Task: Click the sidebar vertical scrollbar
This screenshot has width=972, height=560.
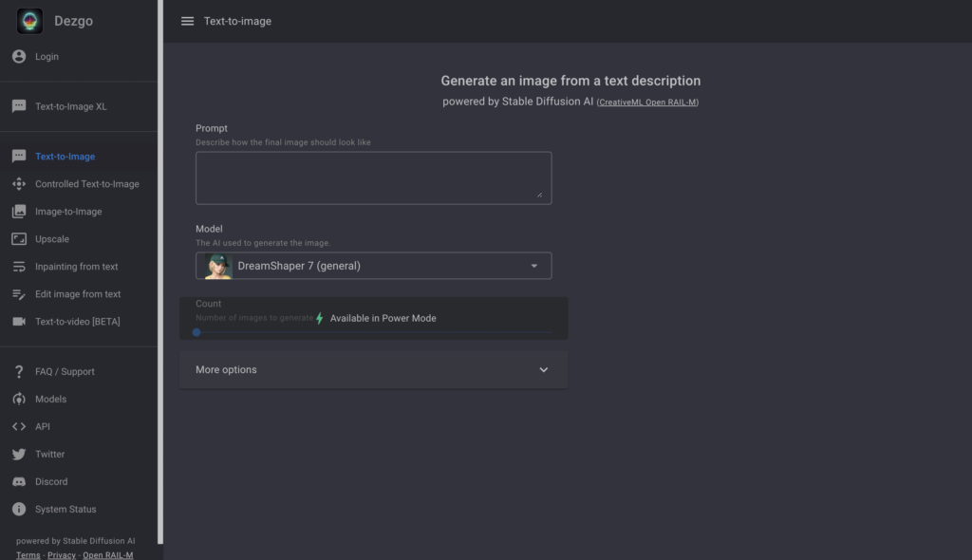Action: pos(160,272)
